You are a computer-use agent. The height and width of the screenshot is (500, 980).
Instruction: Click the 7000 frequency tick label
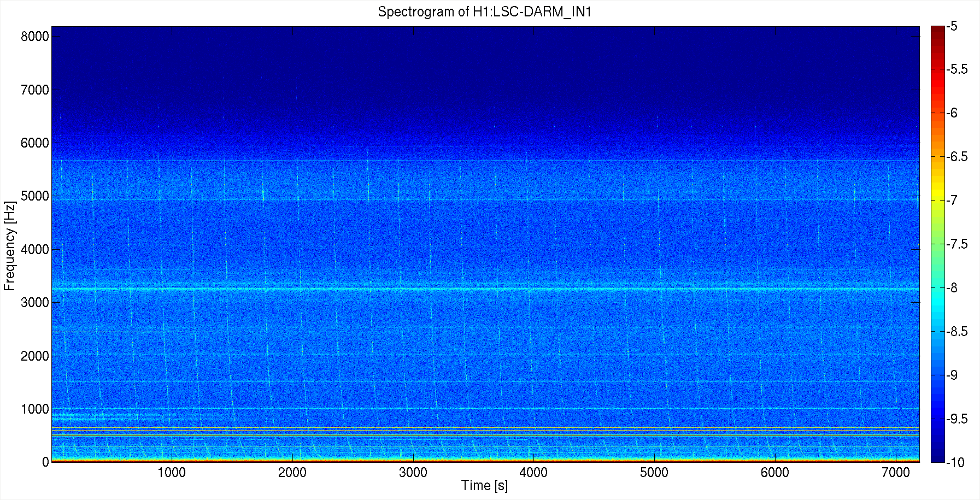coord(35,90)
